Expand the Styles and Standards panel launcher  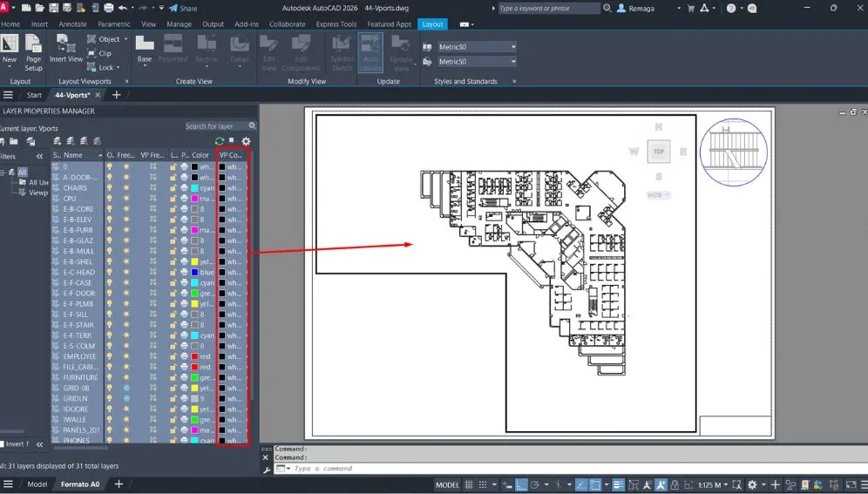coord(514,81)
